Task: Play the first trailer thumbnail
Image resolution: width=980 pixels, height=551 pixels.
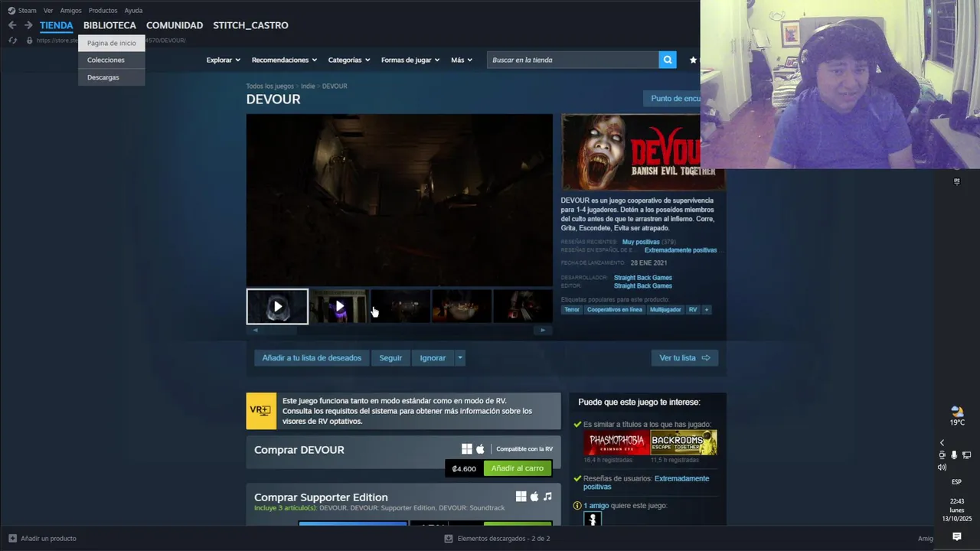Action: point(277,307)
